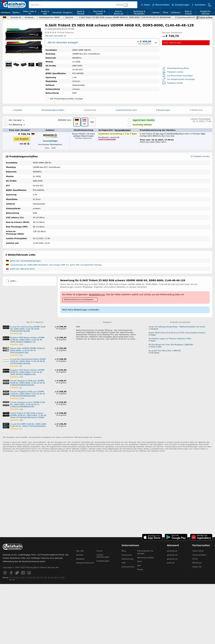Select the alle countries filter
The image size is (215, 644).
92,122
